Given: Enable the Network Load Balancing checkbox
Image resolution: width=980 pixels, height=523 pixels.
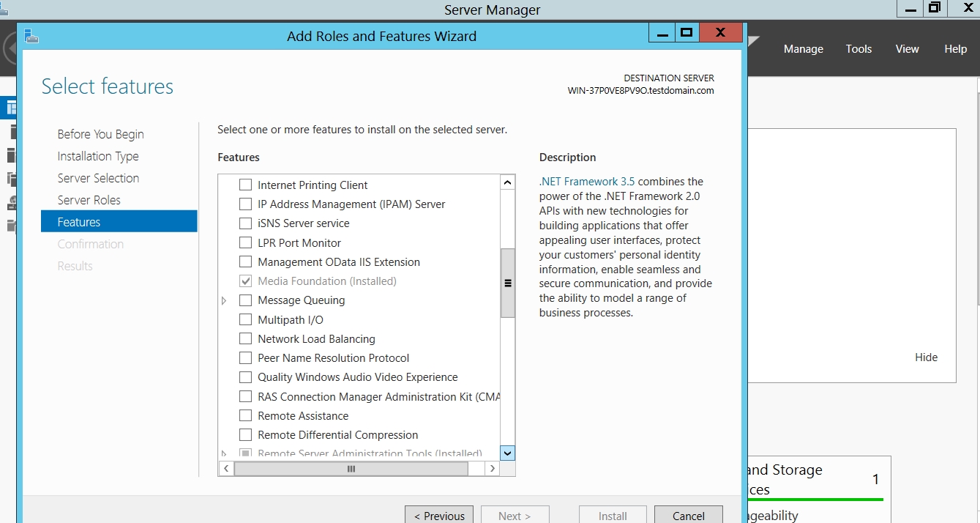Looking at the screenshot, I should point(246,339).
